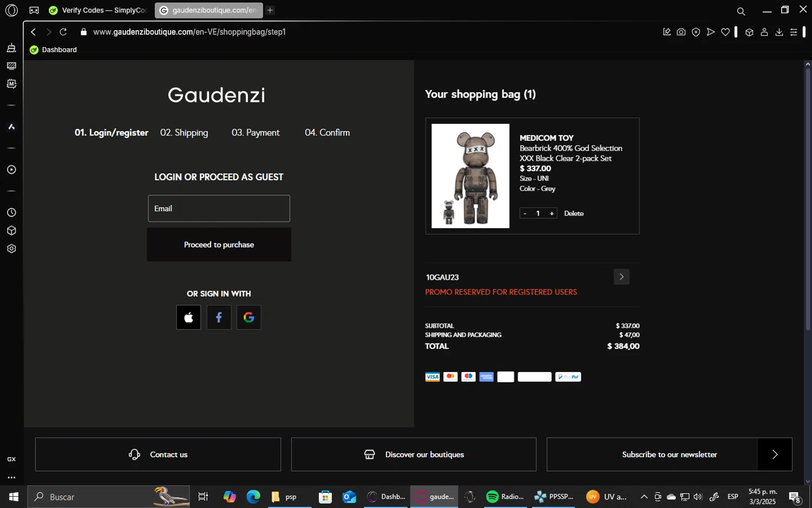Sign in with Apple icon
The width and height of the screenshot is (812, 508).
(188, 317)
